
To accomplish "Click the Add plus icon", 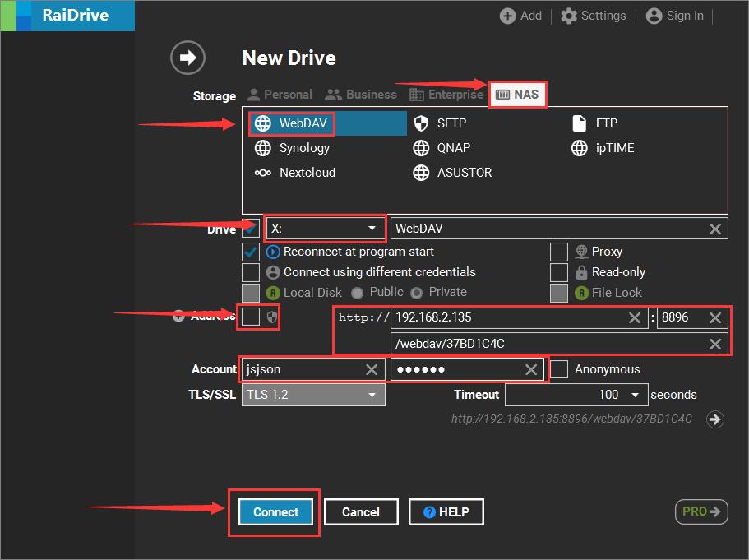I will click(x=507, y=16).
